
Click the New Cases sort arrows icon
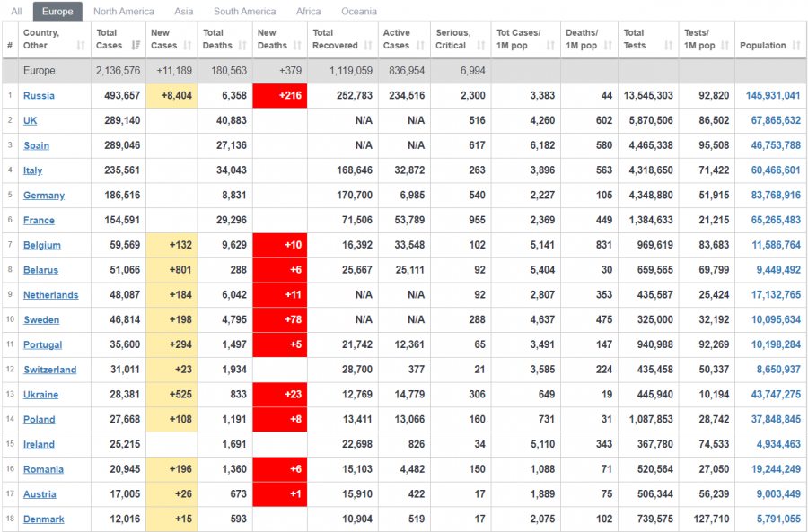[x=188, y=46]
